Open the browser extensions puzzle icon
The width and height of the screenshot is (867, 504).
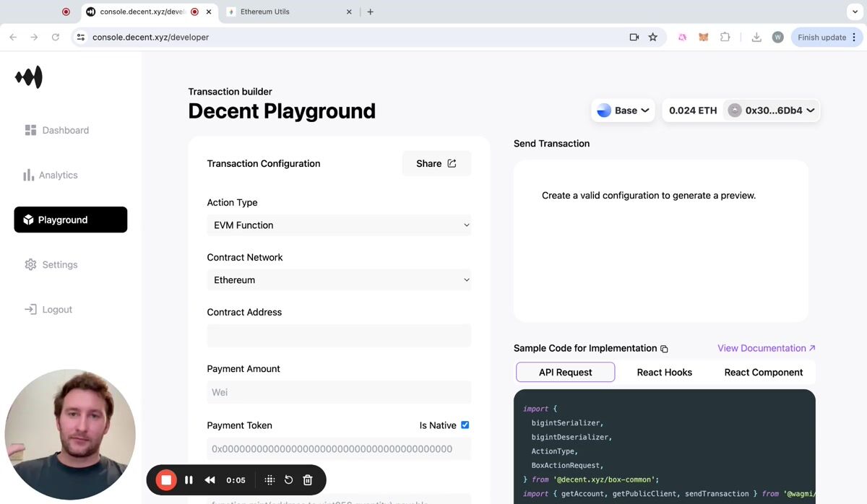pos(725,38)
